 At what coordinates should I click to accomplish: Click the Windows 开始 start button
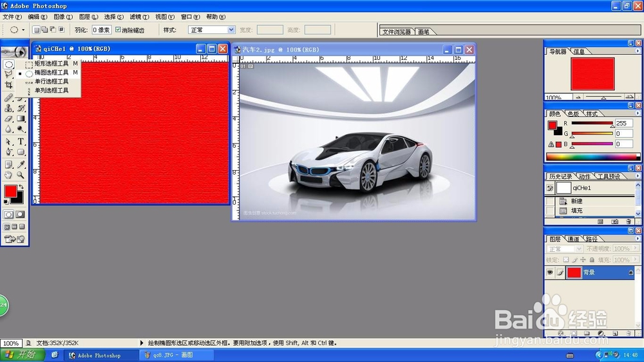[23, 355]
